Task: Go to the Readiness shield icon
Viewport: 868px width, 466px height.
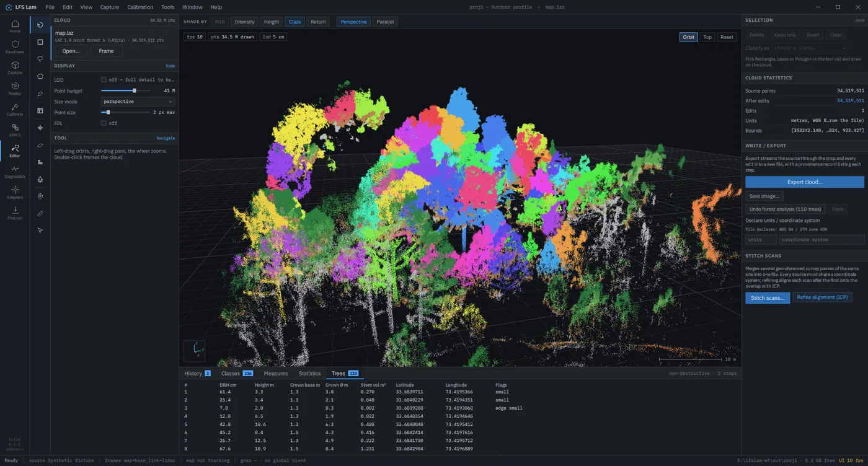Action: [x=15, y=47]
